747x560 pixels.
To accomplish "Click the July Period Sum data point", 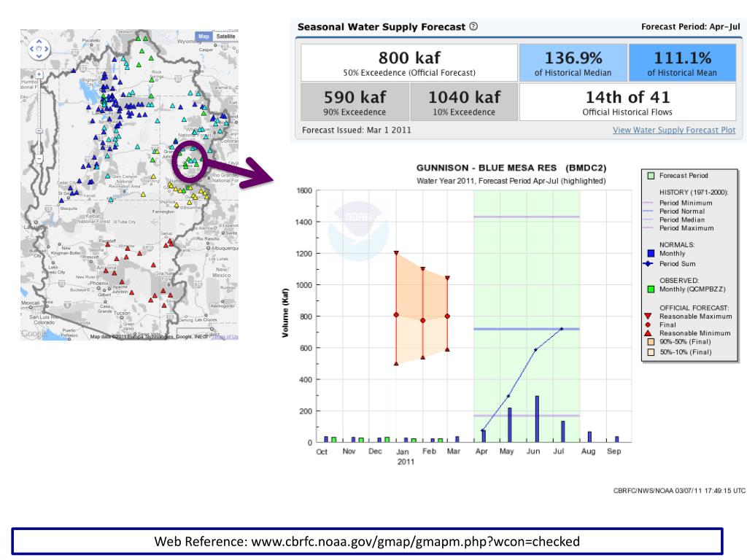I will point(562,329).
